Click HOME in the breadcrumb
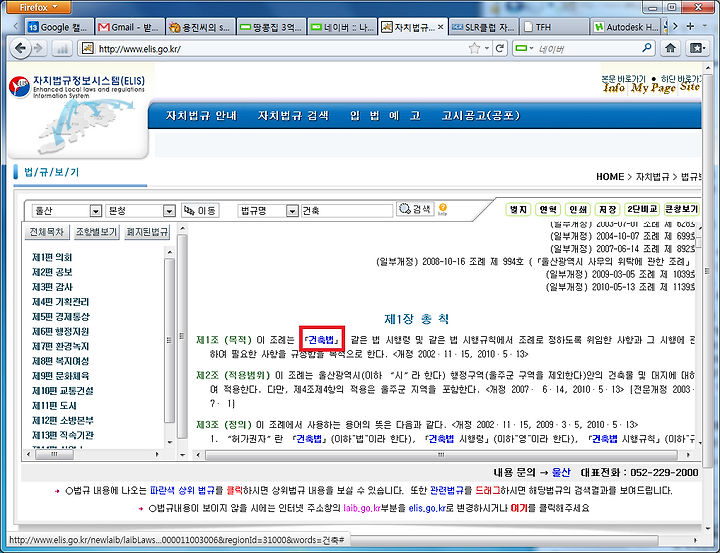 pyautogui.click(x=610, y=177)
